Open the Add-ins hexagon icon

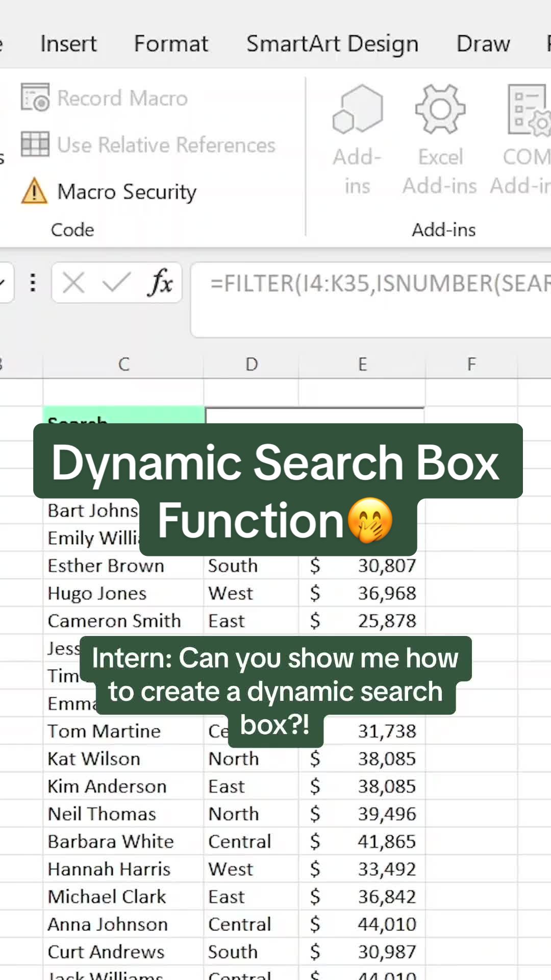357,110
